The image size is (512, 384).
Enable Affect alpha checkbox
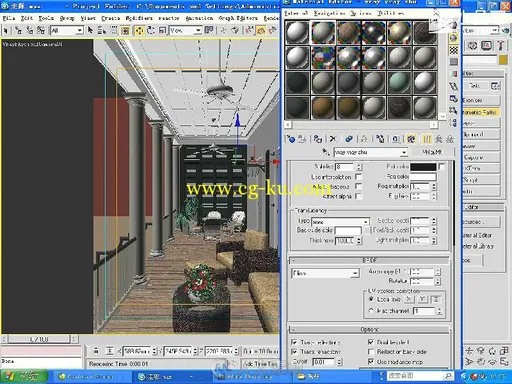tap(359, 196)
